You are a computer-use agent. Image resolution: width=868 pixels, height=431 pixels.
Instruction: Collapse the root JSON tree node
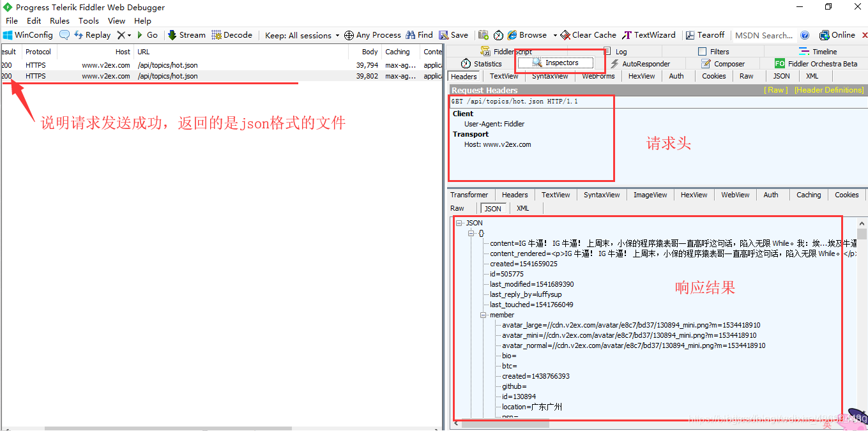coord(459,223)
